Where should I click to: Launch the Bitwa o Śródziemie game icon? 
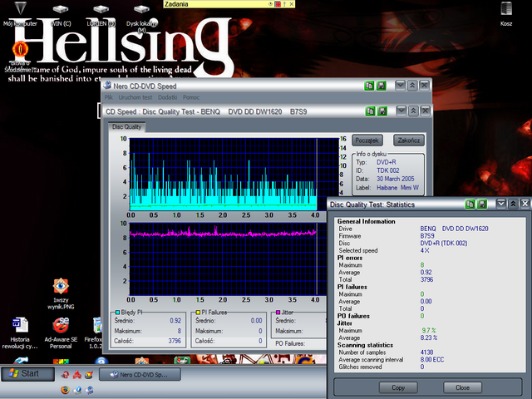(x=20, y=56)
